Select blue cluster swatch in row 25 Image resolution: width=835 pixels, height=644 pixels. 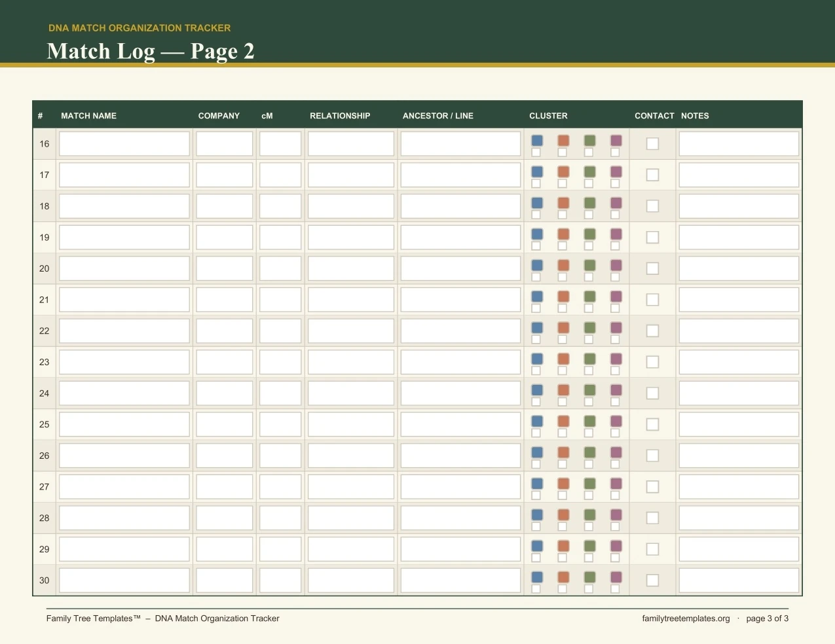tap(537, 421)
